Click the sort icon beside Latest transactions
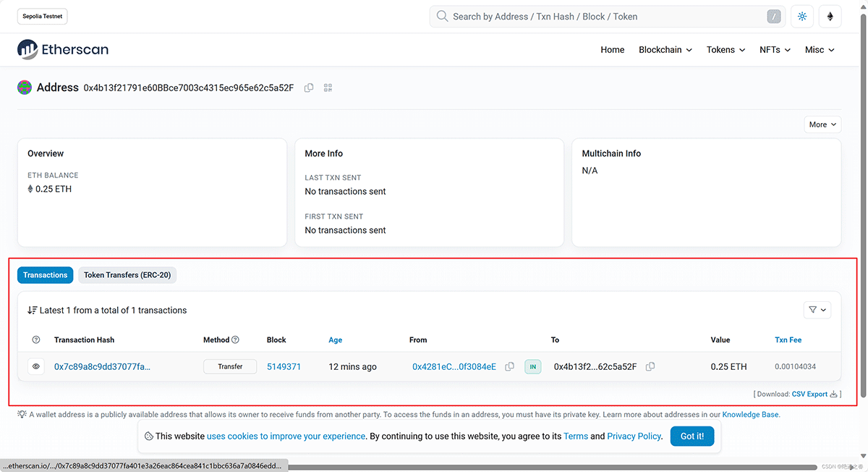868x472 pixels. (32, 311)
